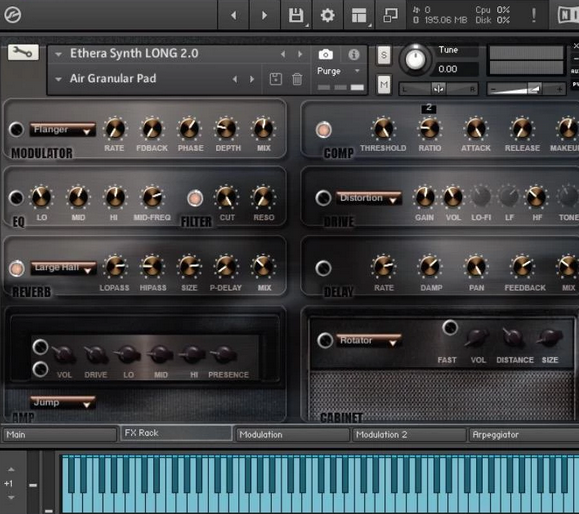Switch to the Modulation tab
The image size is (579, 514).
coord(292,435)
